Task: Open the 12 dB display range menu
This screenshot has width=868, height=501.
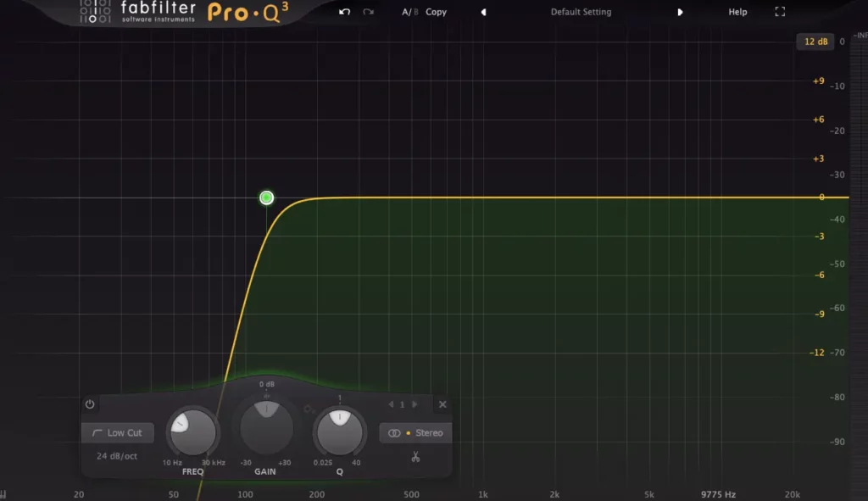Action: tap(816, 42)
